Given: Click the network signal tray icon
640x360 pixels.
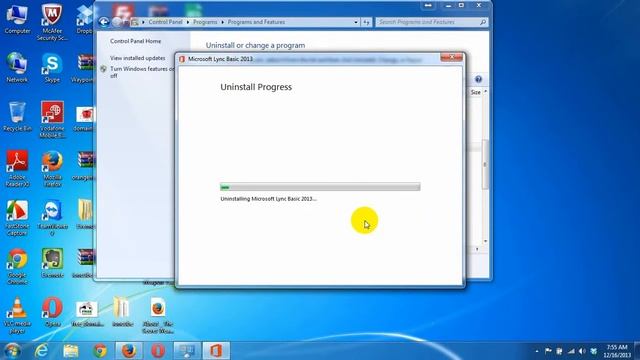Looking at the screenshot, I should (x=571, y=351).
